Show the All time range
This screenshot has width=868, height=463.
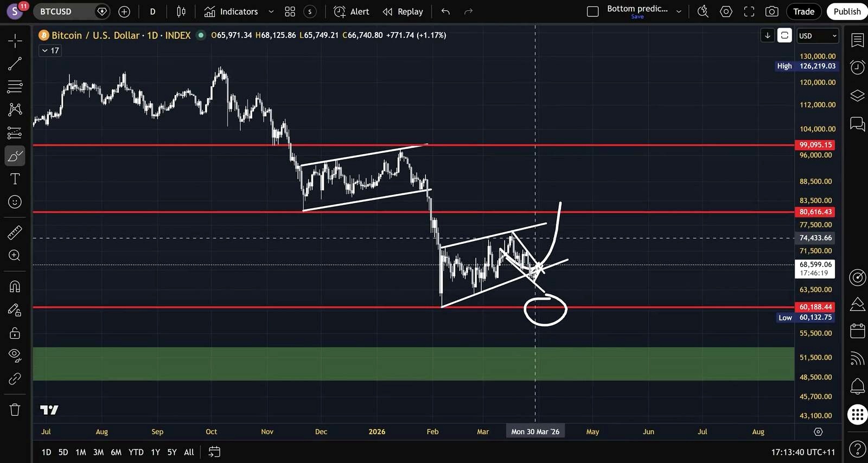point(189,452)
